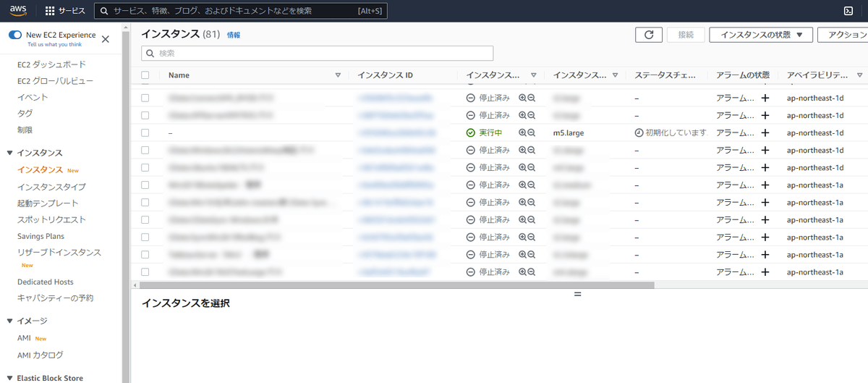Go to インスタンスタイプ
This screenshot has width=868, height=383.
(51, 187)
